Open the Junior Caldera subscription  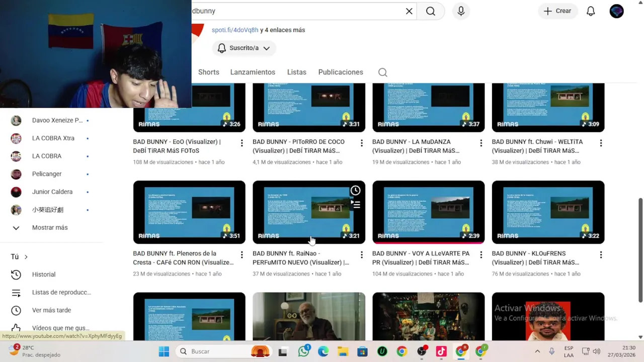coord(50,192)
